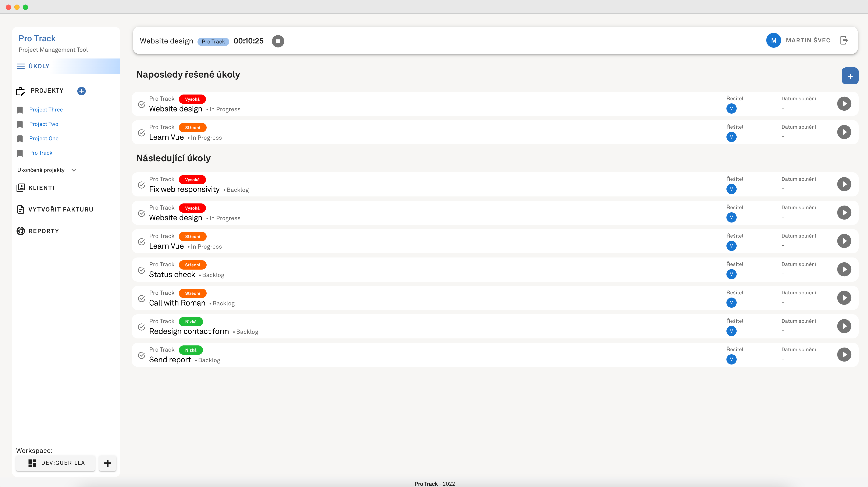
Task: Go to the Reporty section
Action: pyautogui.click(x=43, y=231)
